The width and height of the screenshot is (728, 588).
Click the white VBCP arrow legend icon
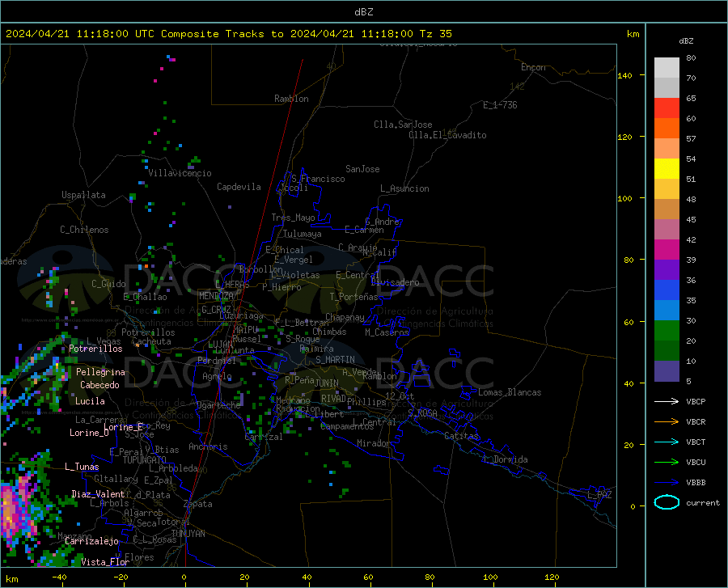tap(667, 401)
